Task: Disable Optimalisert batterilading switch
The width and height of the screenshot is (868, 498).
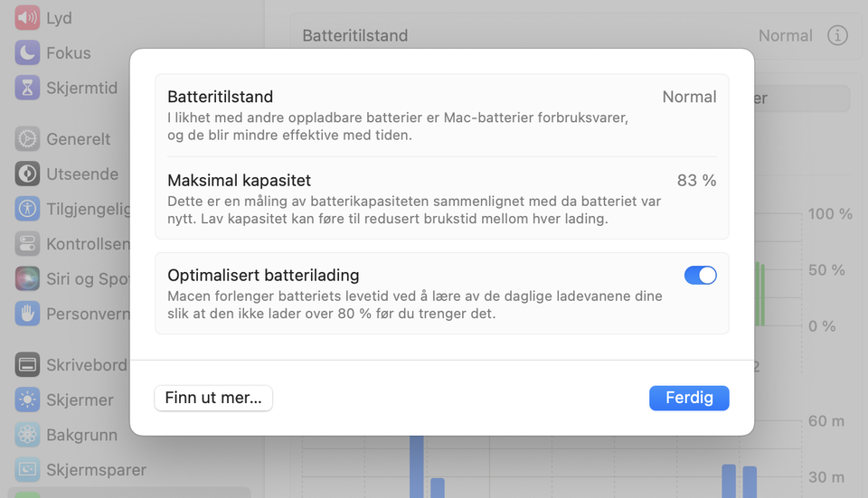Action: pos(700,276)
